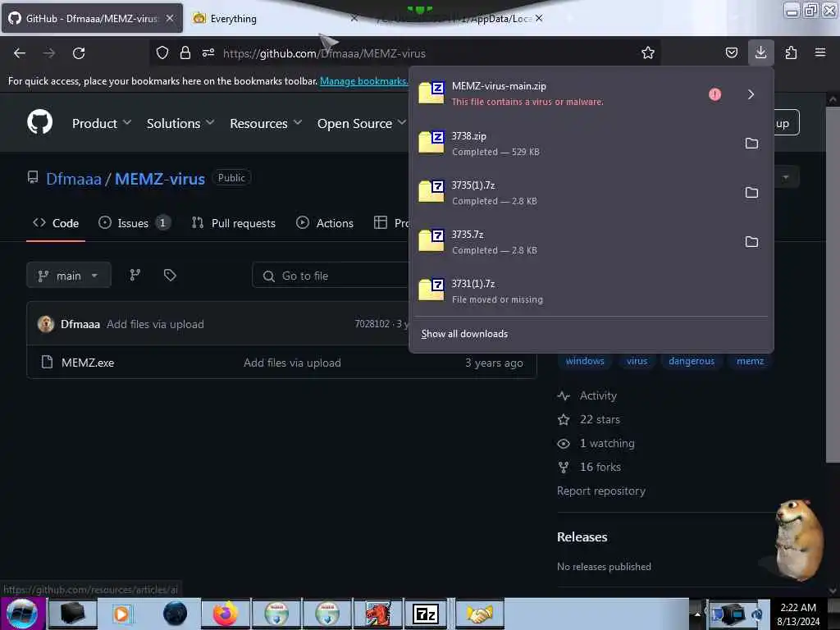Open the site permissions icon in address bar
Screen dimensions: 840x630
pos(208,52)
